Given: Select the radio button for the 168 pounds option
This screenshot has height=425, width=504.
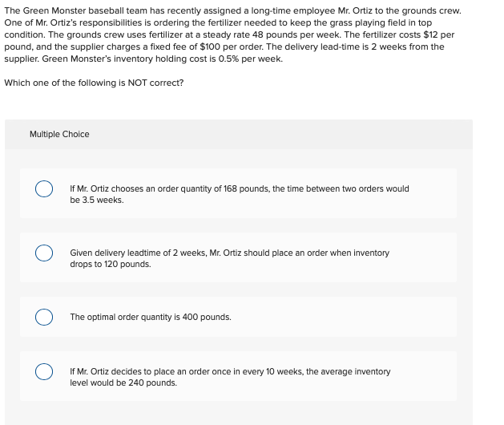Looking at the screenshot, I should pos(44,189).
